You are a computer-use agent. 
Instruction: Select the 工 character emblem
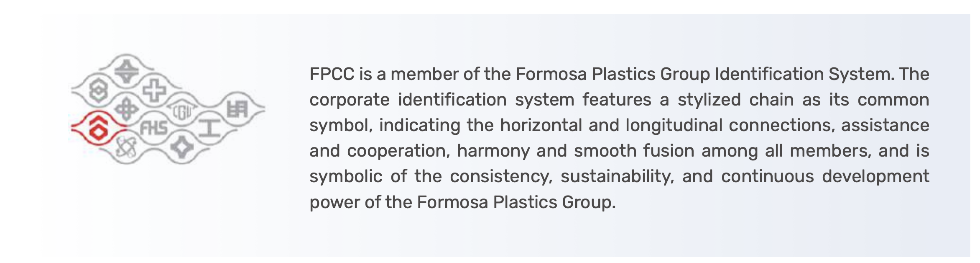coord(209,129)
